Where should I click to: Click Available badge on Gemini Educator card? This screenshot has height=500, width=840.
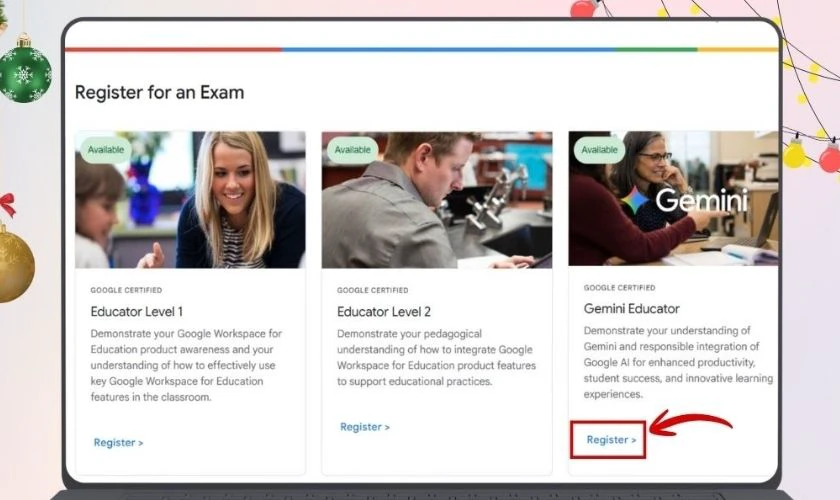(599, 150)
